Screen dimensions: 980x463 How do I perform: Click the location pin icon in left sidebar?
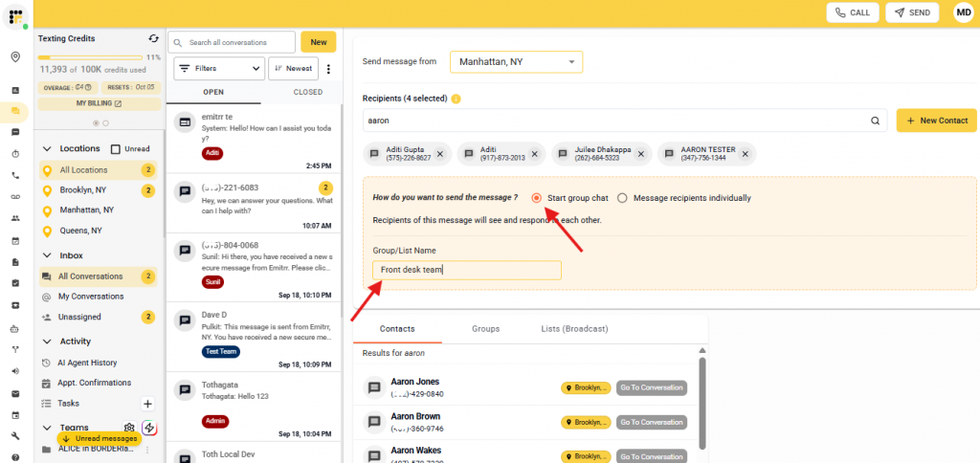(15, 57)
